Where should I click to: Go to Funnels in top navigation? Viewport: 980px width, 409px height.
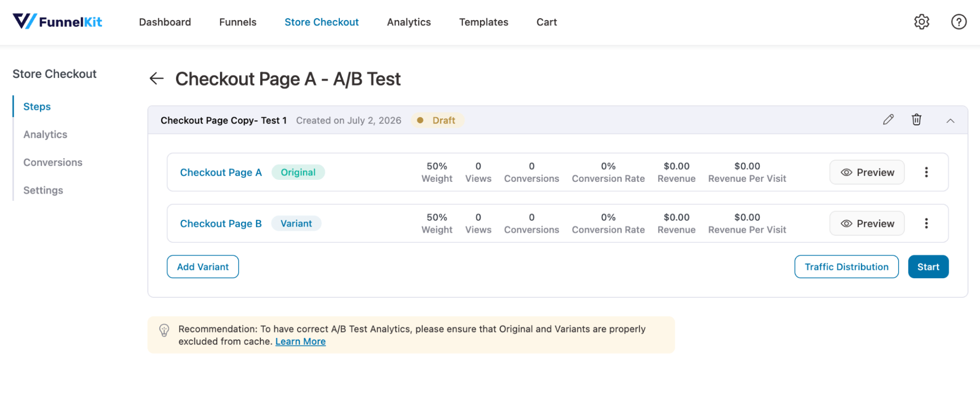coord(238,22)
